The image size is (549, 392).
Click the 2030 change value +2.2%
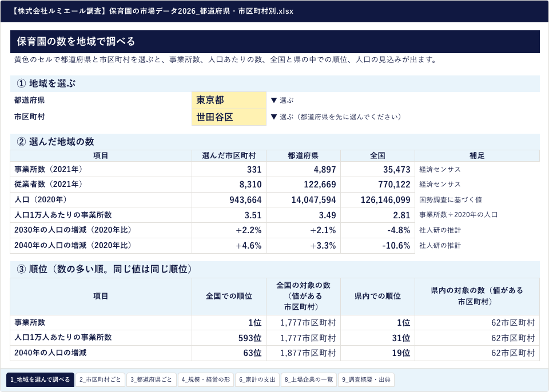coord(229,230)
